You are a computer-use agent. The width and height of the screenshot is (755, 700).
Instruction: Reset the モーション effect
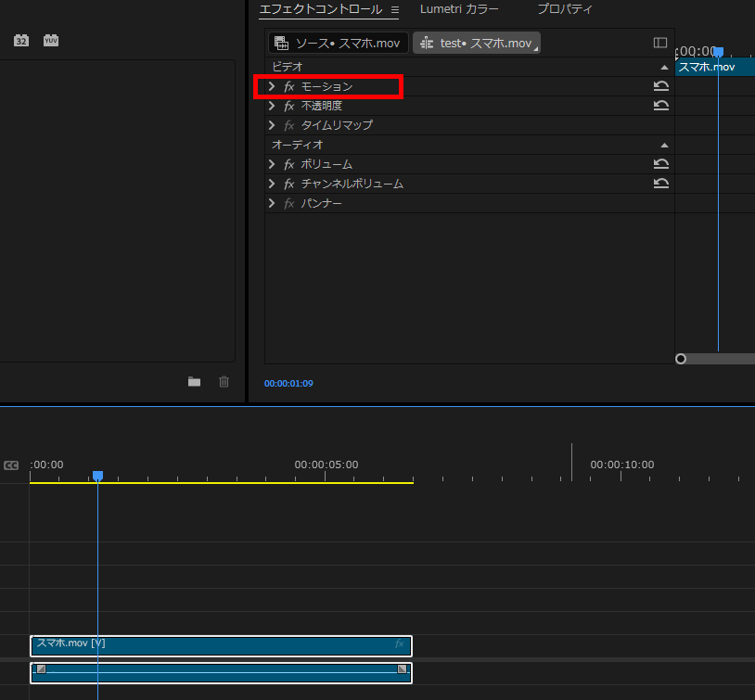661,86
